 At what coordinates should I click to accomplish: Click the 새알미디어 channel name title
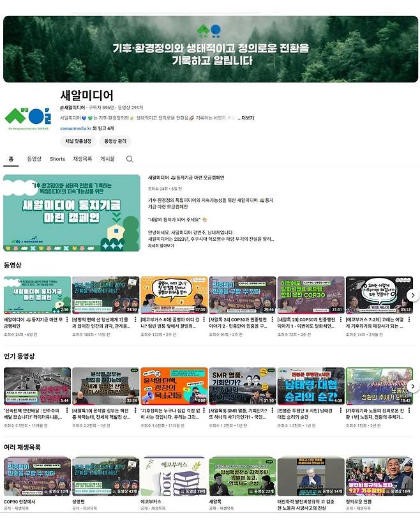87,95
